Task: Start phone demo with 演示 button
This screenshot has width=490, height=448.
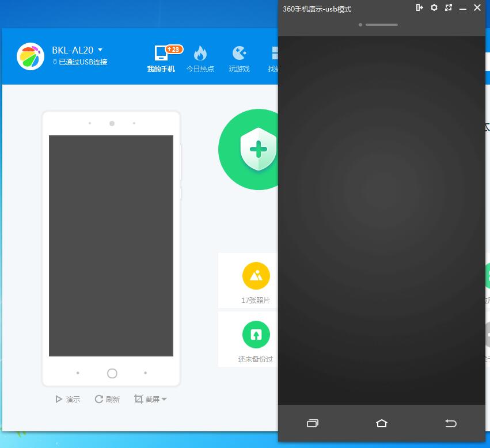Action: coord(67,399)
